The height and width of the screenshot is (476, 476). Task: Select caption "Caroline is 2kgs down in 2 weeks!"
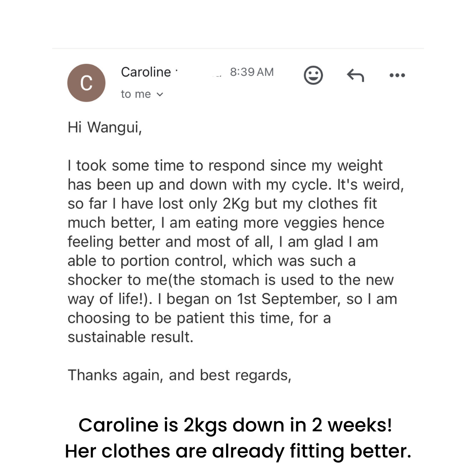[x=235, y=425]
